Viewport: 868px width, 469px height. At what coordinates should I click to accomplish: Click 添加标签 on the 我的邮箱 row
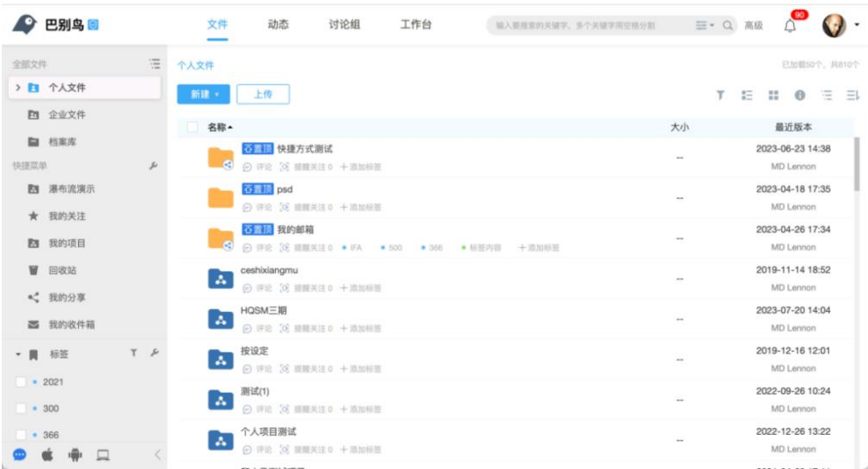(539, 248)
